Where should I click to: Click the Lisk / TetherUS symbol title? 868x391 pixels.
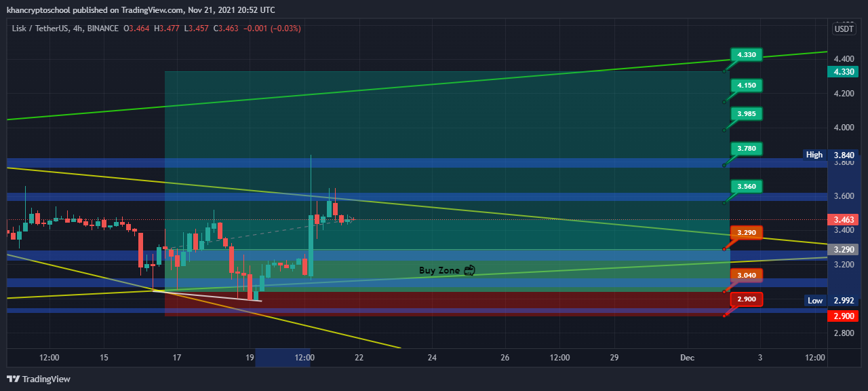pyautogui.click(x=41, y=29)
